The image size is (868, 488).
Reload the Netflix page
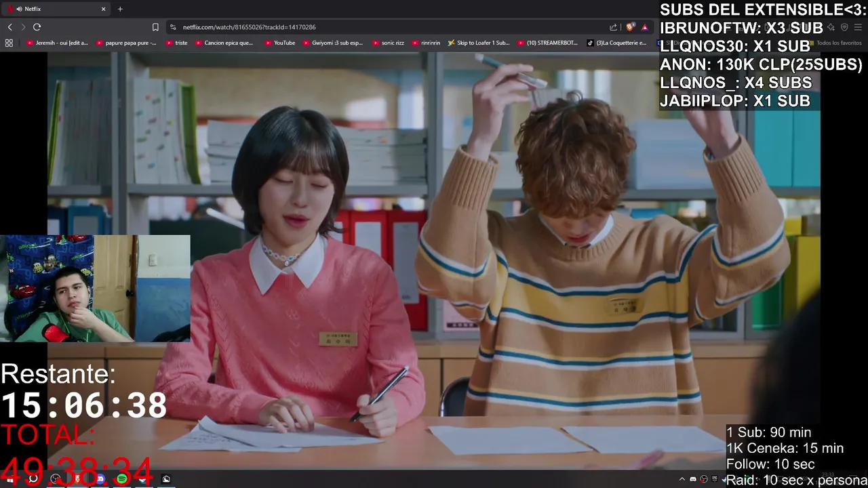tap(37, 27)
